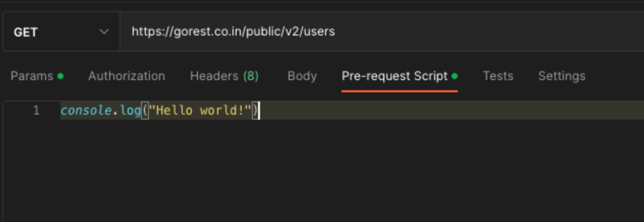Click the green dot next to Params

(x=61, y=76)
